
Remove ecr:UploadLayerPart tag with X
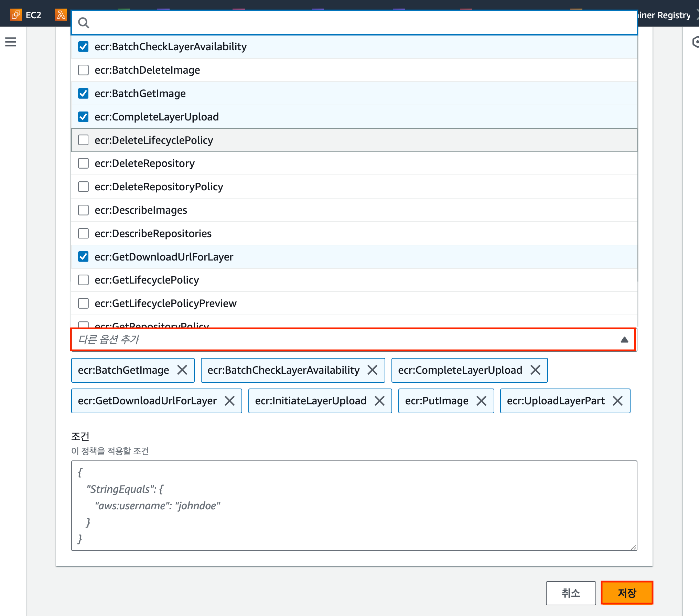(x=618, y=401)
